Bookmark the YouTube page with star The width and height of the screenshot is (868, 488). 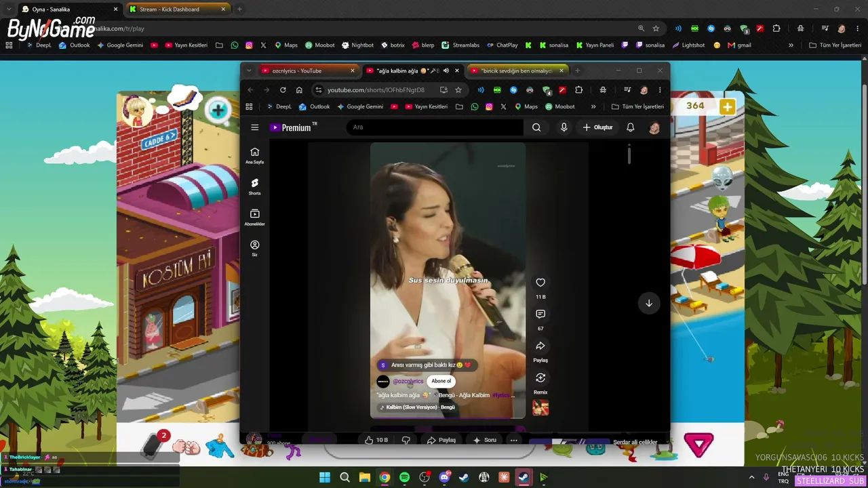(458, 89)
